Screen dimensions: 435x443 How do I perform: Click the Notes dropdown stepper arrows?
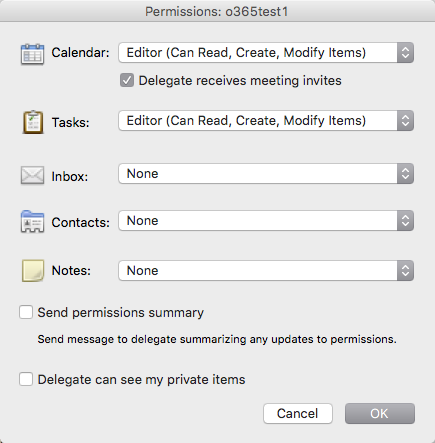[405, 271]
